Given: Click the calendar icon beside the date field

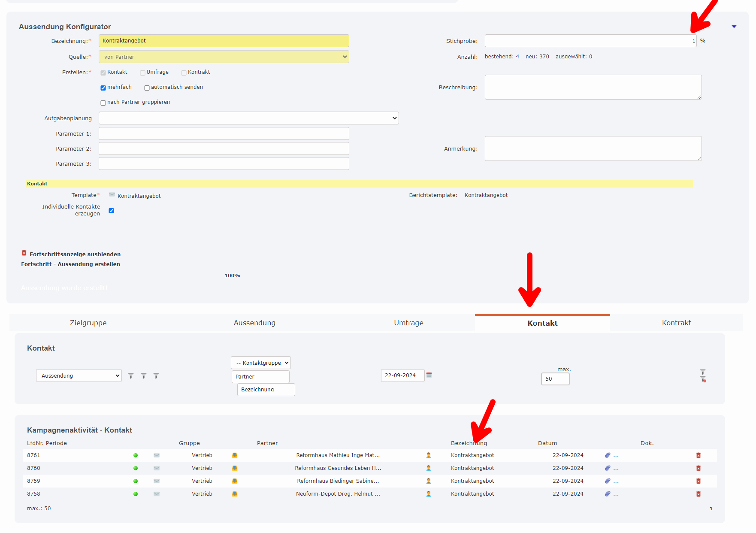Looking at the screenshot, I should 429,375.
